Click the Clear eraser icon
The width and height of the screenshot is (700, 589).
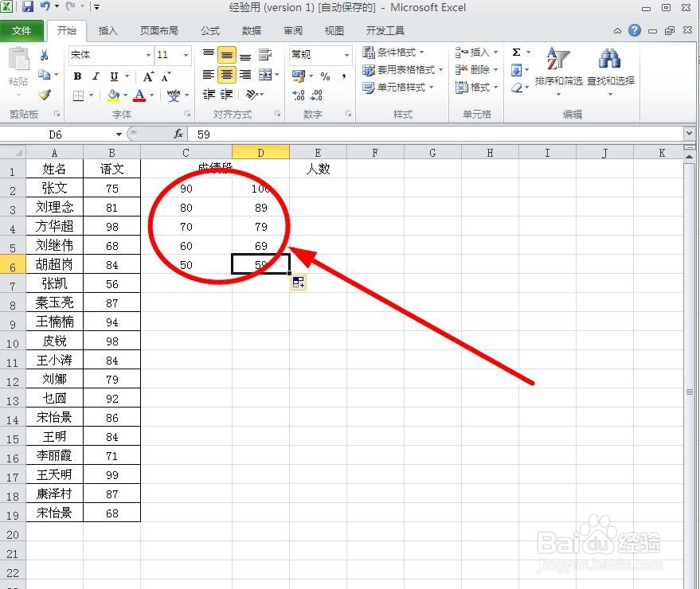[x=517, y=88]
